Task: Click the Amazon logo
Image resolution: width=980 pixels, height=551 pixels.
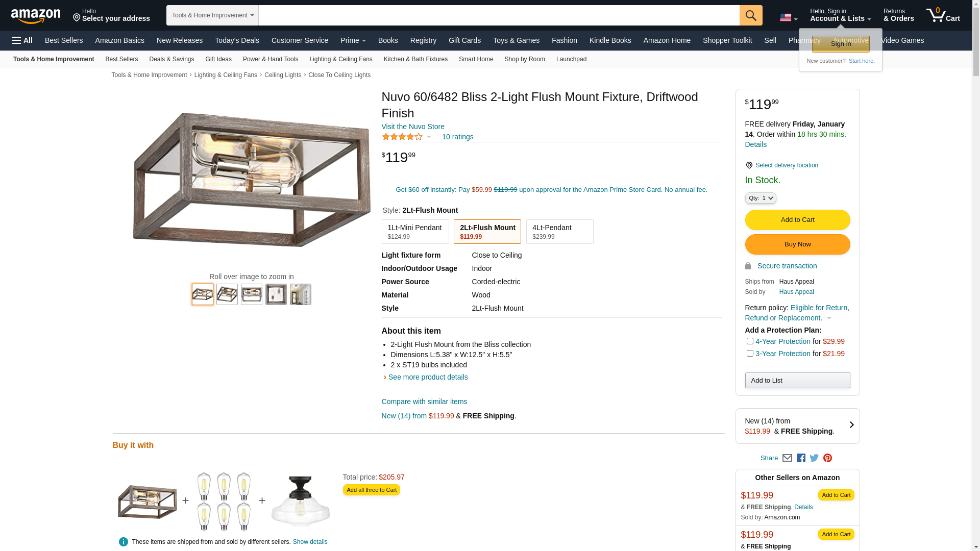Action: click(x=36, y=16)
